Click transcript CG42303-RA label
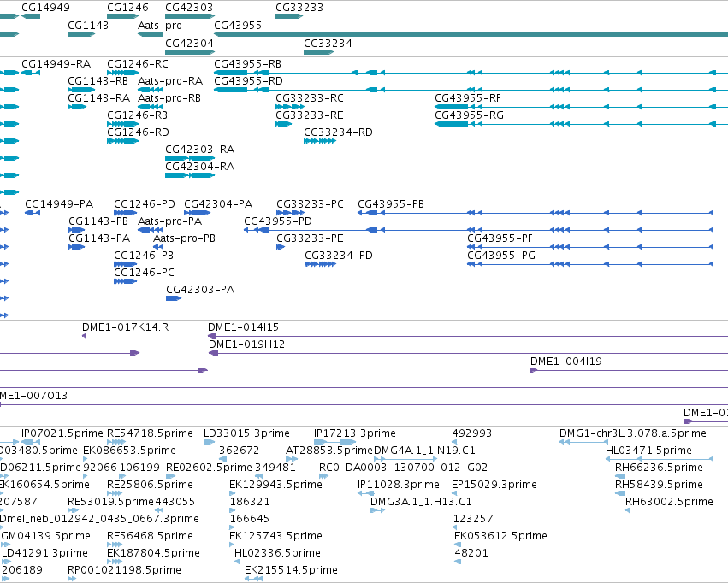Image resolution: width=728 pixels, height=583 pixels. [199, 150]
